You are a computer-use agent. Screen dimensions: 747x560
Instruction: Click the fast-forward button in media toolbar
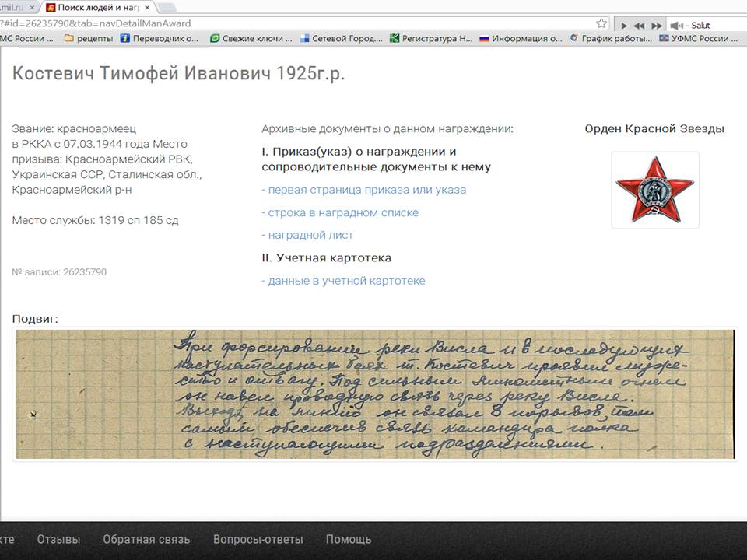[657, 26]
